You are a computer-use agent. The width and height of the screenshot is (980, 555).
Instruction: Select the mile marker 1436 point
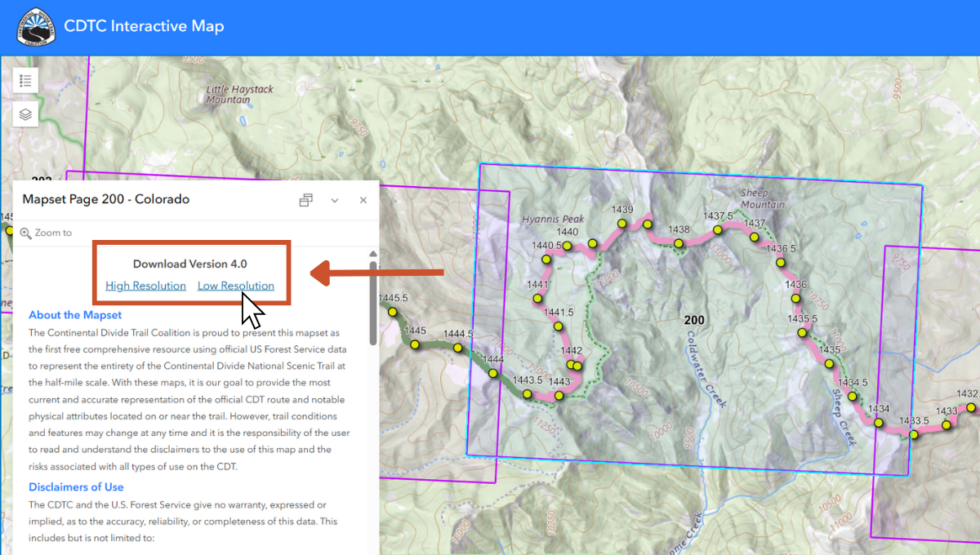796,298
